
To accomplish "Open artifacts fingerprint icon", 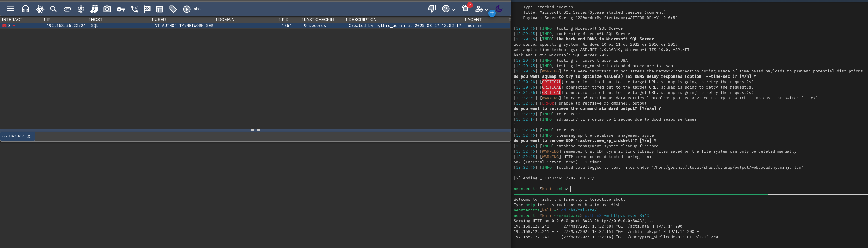I will pyautogui.click(x=81, y=9).
